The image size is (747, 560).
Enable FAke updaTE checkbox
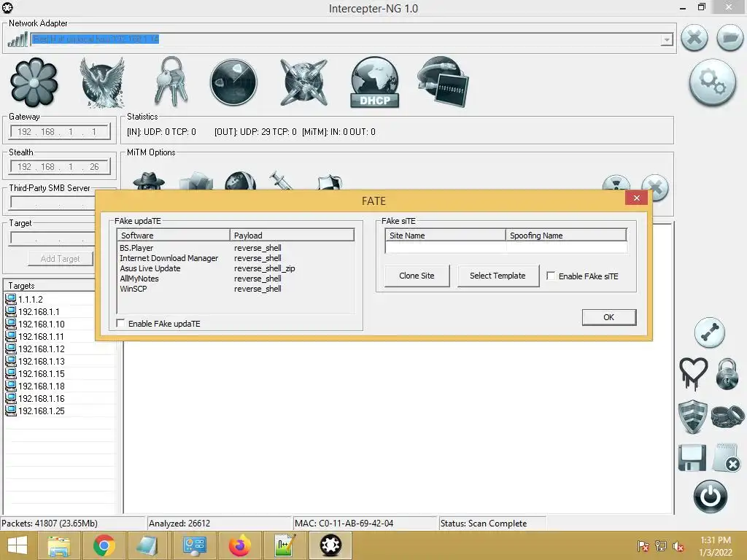[x=120, y=323]
